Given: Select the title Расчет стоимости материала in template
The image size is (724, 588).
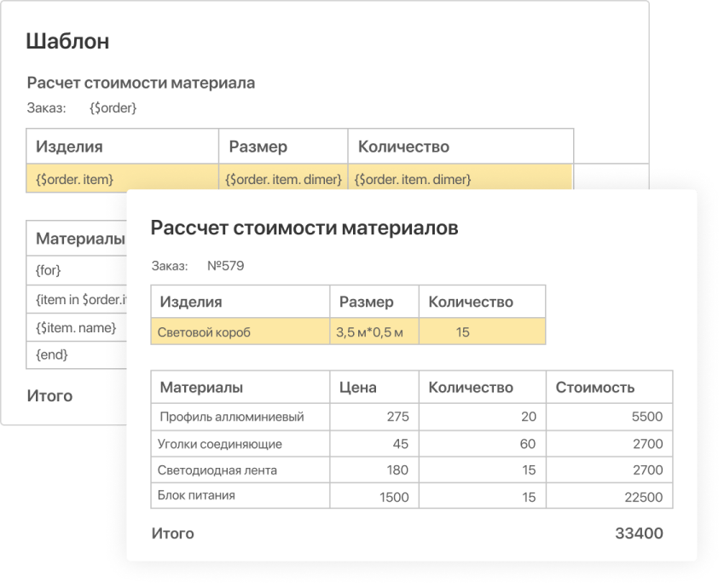Looking at the screenshot, I should coord(141,83).
